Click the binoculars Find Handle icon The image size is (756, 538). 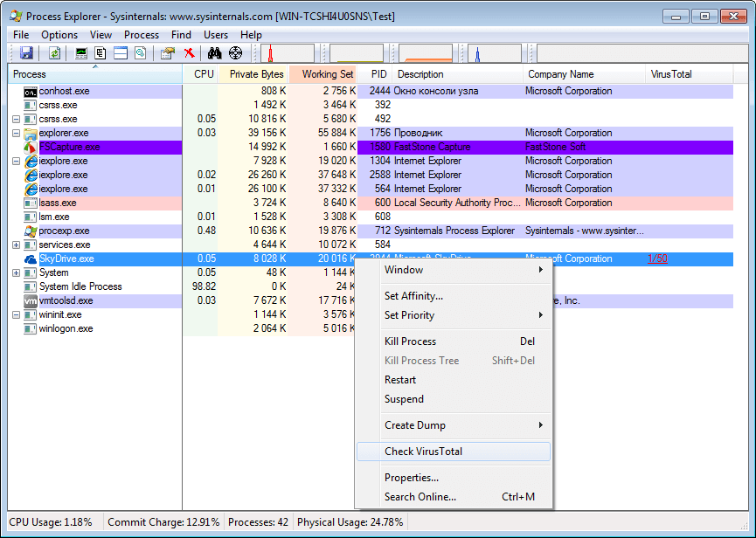pyautogui.click(x=214, y=53)
